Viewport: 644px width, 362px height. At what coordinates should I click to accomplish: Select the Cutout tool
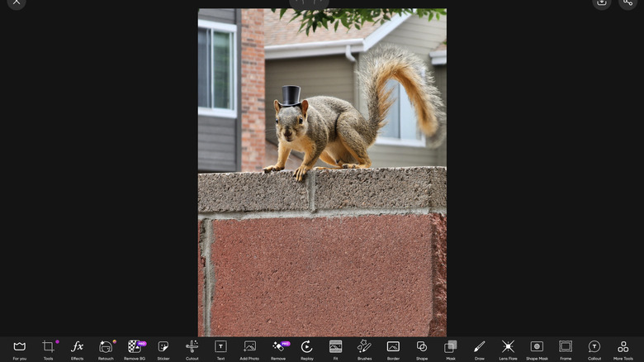pyautogui.click(x=192, y=350)
